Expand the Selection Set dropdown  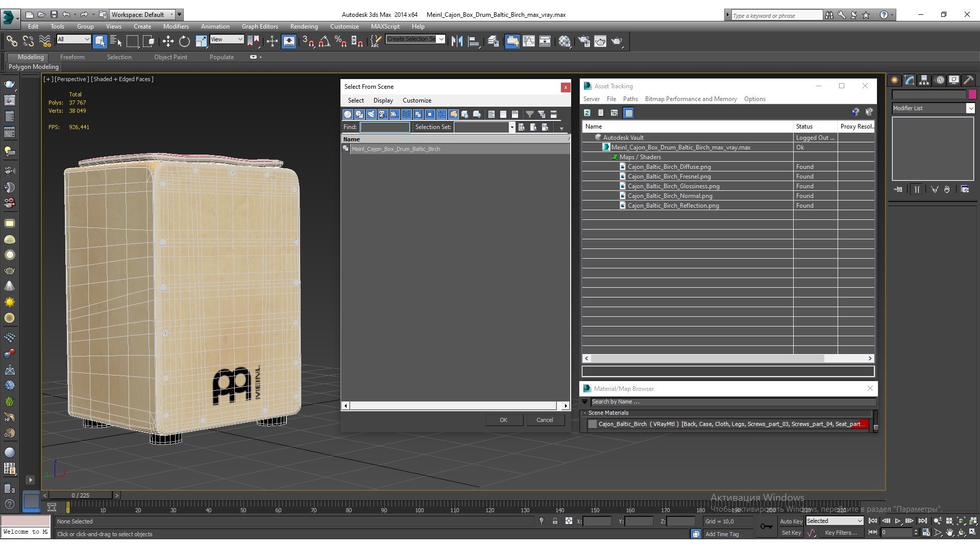(512, 127)
